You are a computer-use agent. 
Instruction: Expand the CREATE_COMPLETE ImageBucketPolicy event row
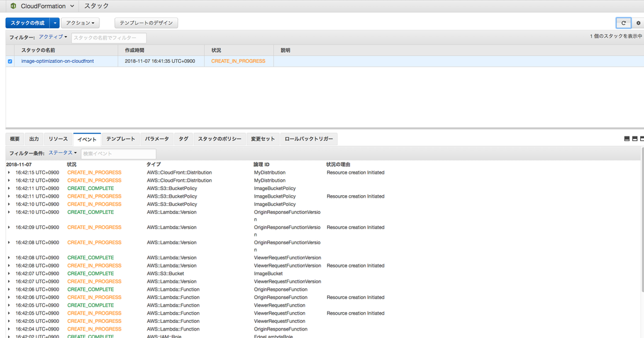[9, 188]
